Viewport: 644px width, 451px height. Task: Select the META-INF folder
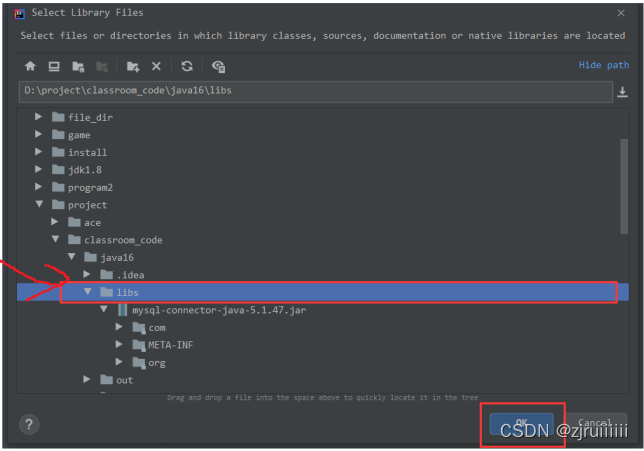coord(163,345)
